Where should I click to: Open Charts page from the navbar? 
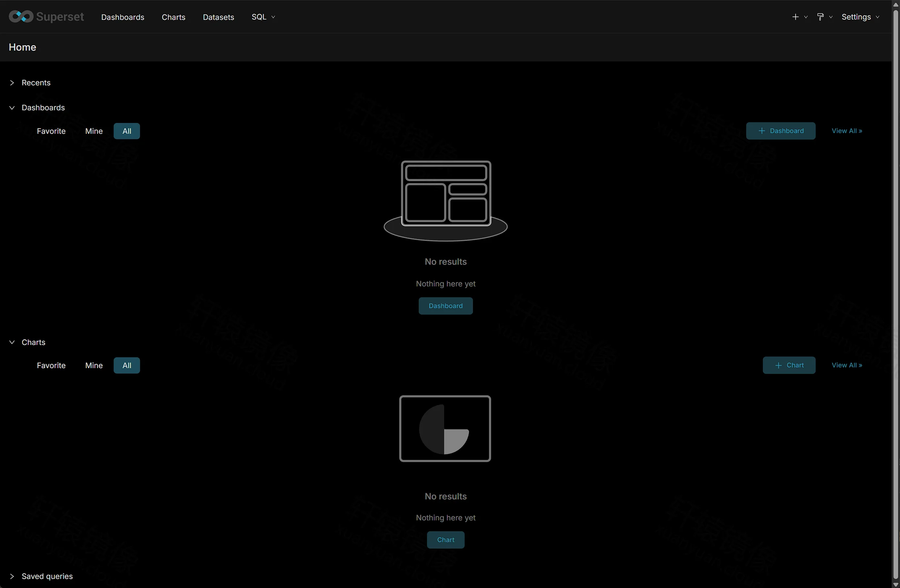(x=173, y=17)
